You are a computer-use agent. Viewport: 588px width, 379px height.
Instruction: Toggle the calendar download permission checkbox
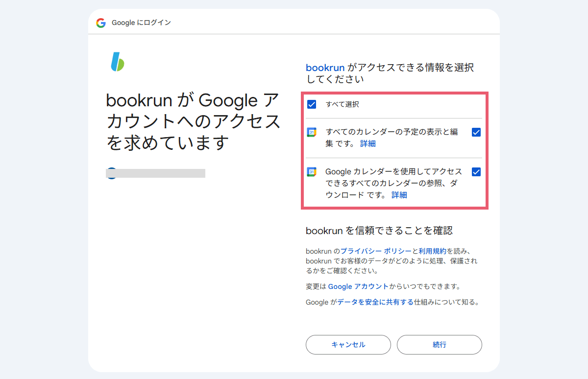tap(476, 172)
